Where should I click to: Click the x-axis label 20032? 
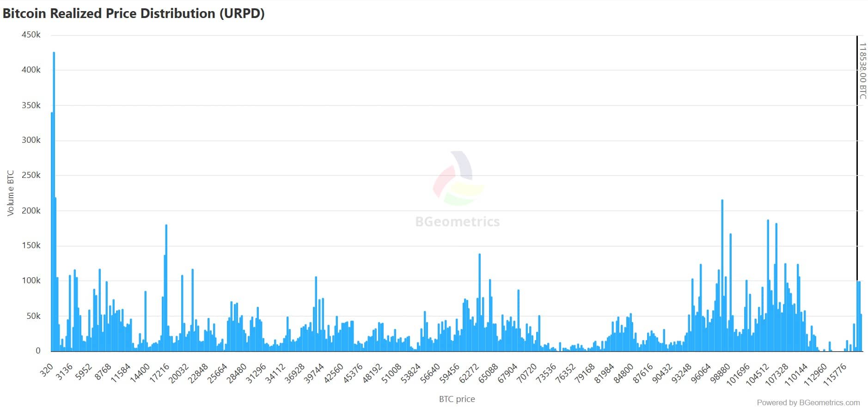tap(178, 373)
